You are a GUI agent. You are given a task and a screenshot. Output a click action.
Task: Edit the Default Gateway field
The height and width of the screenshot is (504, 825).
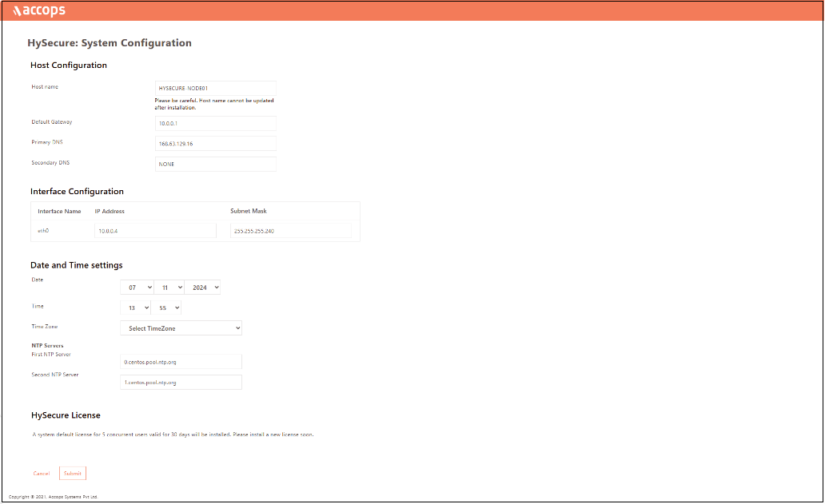tap(215, 124)
